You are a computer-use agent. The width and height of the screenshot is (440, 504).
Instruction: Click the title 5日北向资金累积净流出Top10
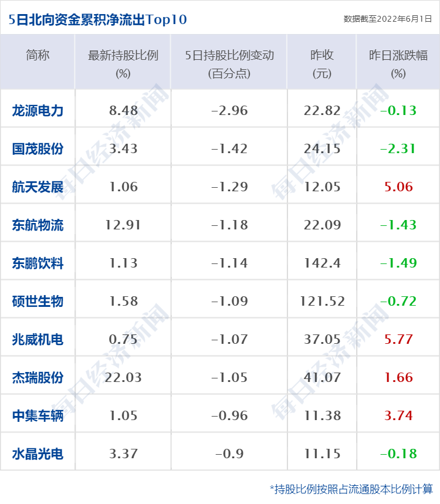coord(98,19)
